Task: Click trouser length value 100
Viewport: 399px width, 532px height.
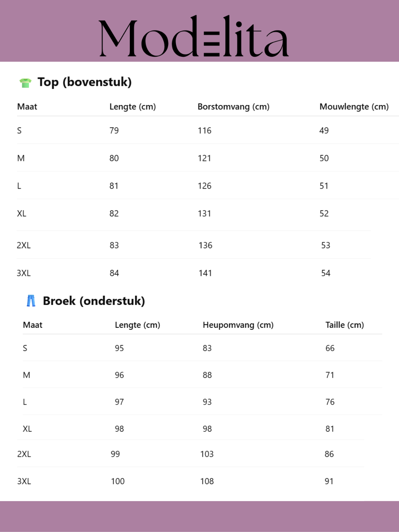Action: coord(118,481)
